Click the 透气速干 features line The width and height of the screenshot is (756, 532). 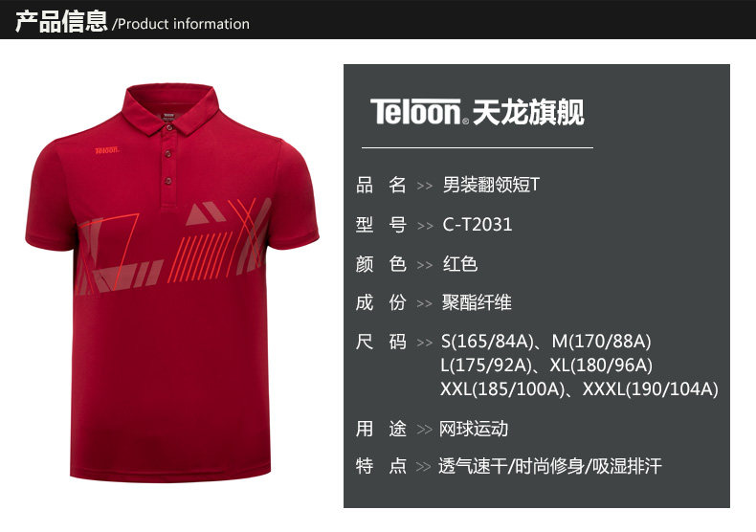[x=549, y=466]
